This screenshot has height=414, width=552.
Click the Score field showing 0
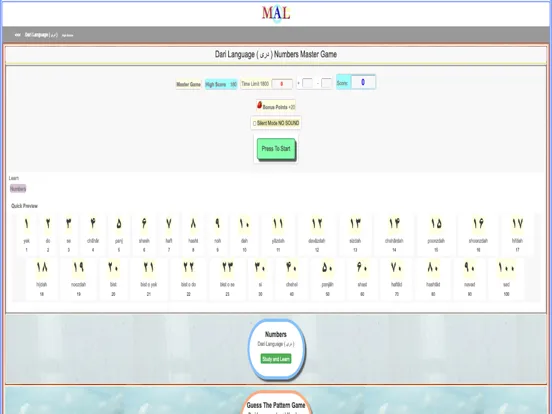(363, 82)
